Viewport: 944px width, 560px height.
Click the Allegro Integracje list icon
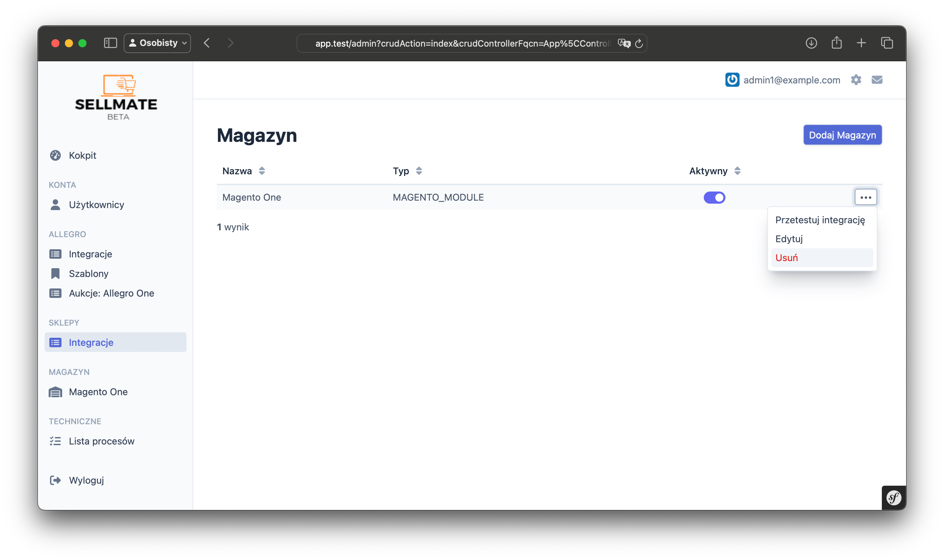55,254
